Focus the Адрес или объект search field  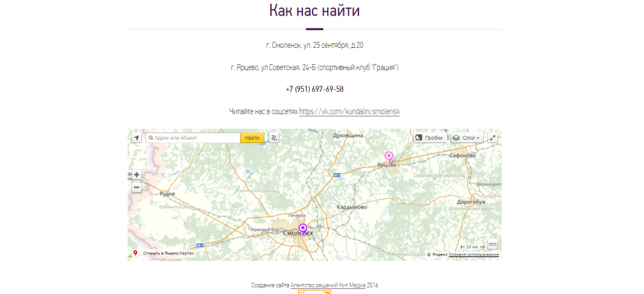[193, 138]
